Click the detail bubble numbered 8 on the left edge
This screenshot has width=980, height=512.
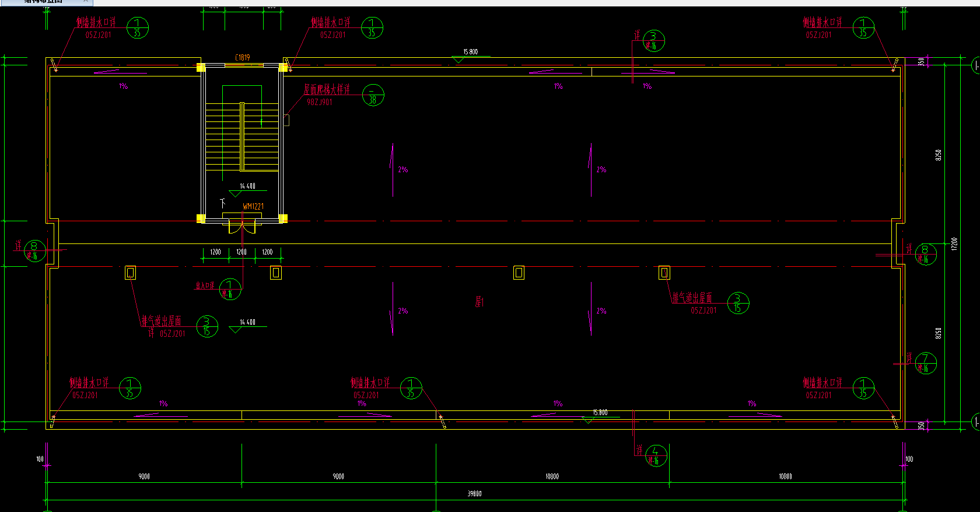click(x=34, y=251)
